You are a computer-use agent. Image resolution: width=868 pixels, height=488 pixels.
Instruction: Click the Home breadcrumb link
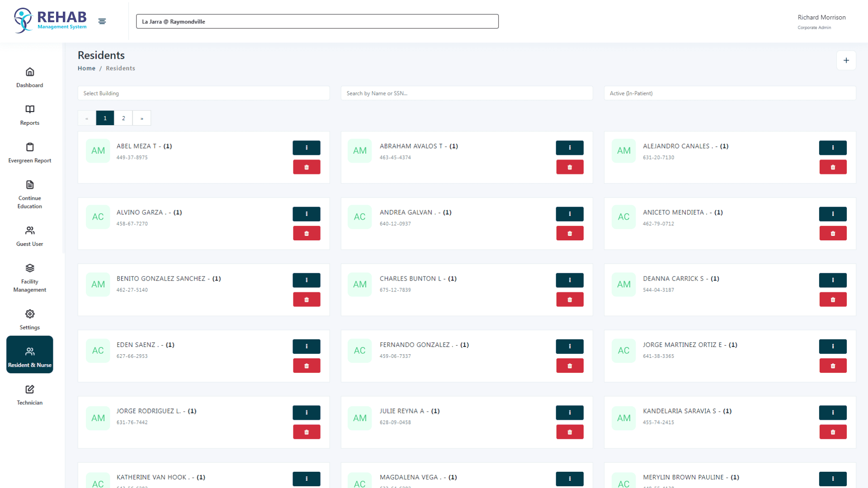point(86,68)
